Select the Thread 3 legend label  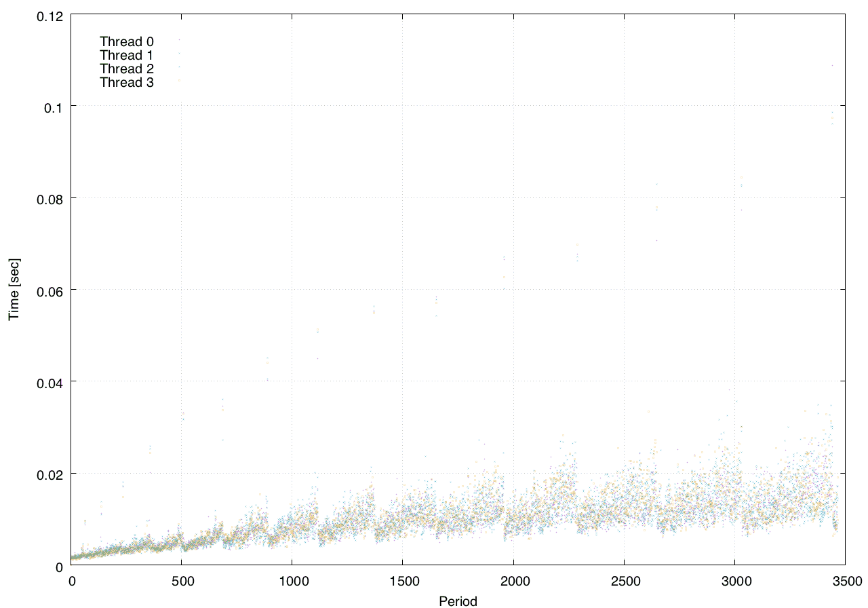pos(127,83)
